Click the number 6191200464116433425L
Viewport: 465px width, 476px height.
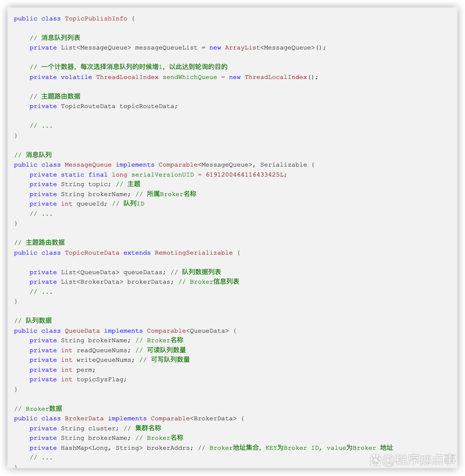tap(246, 175)
